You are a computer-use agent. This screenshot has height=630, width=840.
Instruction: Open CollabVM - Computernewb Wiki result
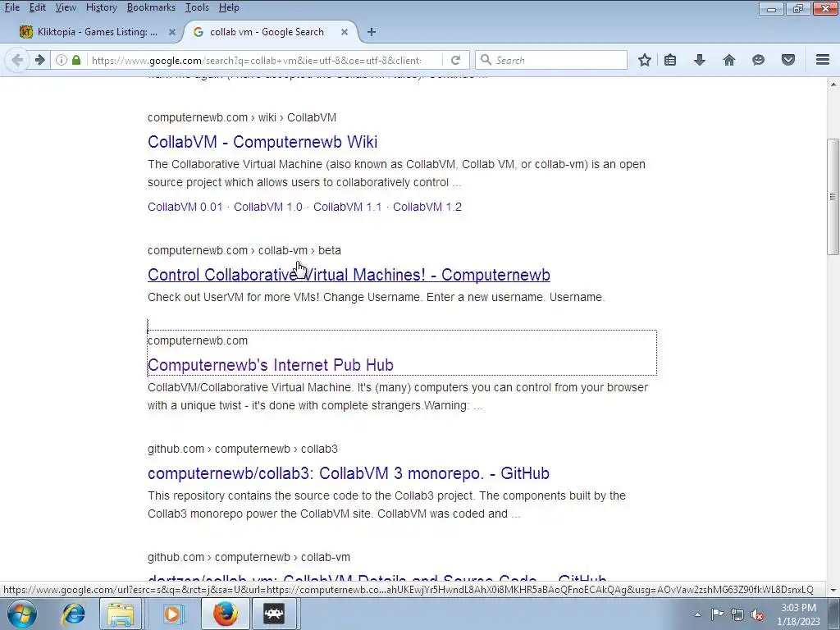(x=262, y=142)
